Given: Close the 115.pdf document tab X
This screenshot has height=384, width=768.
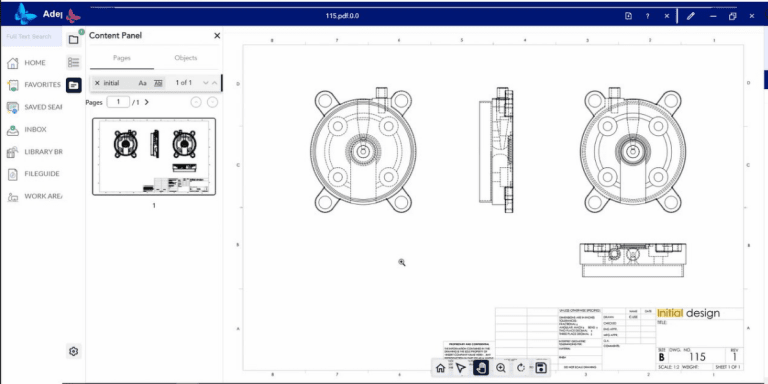Looking at the screenshot, I should [x=667, y=16].
